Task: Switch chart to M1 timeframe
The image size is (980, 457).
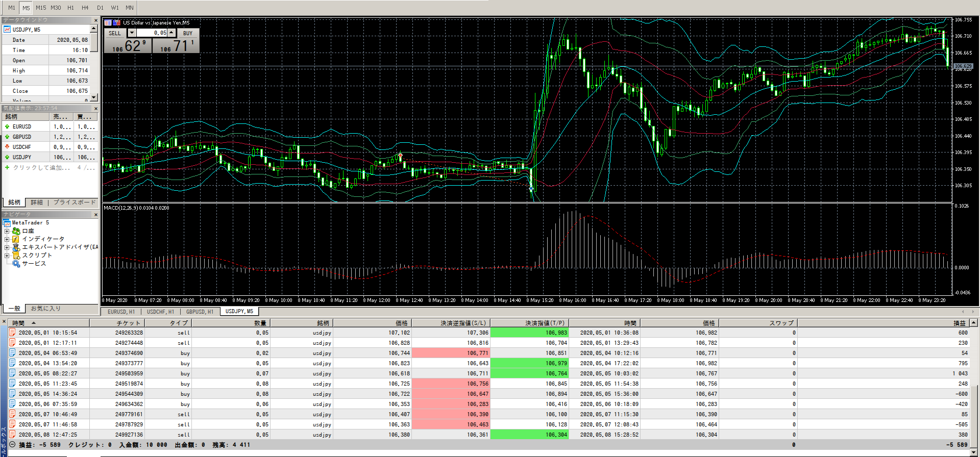Action: (12, 8)
